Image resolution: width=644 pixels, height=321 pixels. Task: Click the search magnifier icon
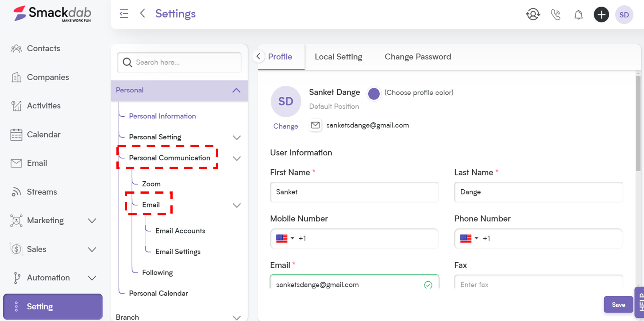[x=127, y=62]
